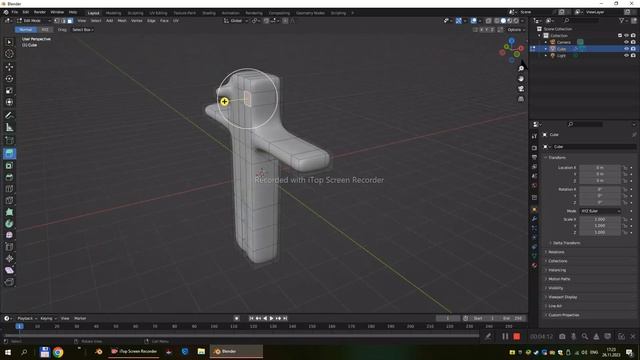This screenshot has width=640, height=360.
Task: Open the Object Data green triangle tab
Action: click(534, 256)
